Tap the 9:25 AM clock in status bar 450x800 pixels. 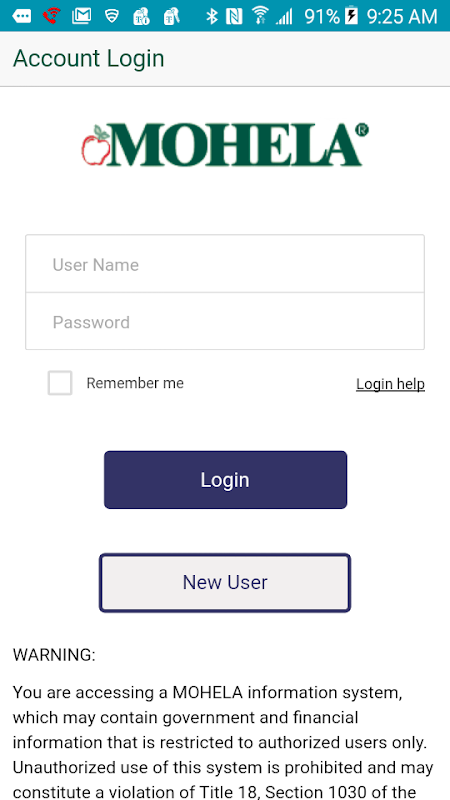pos(403,16)
